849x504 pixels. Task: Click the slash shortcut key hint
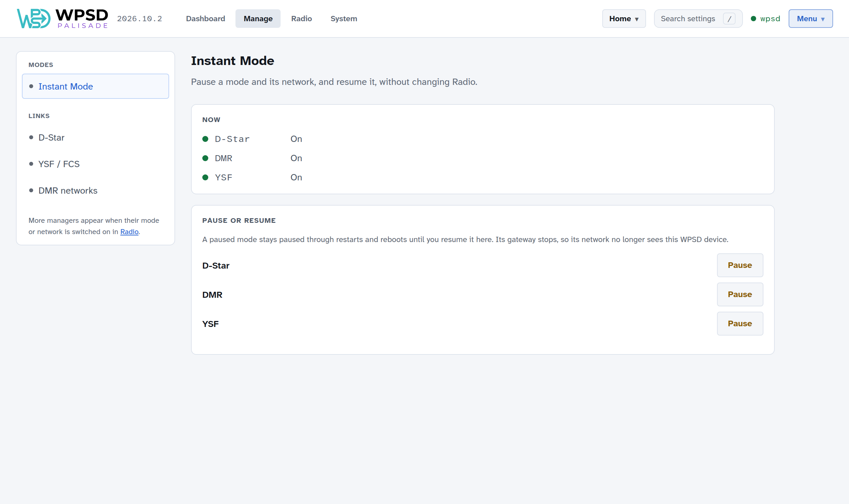tap(729, 19)
